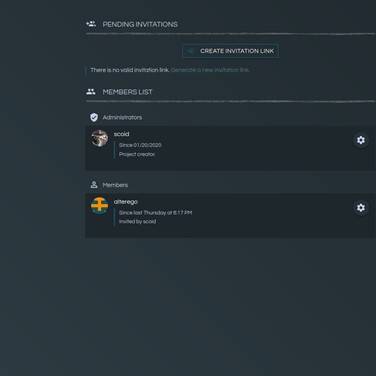Click the text Since 01/20/2020

click(140, 145)
